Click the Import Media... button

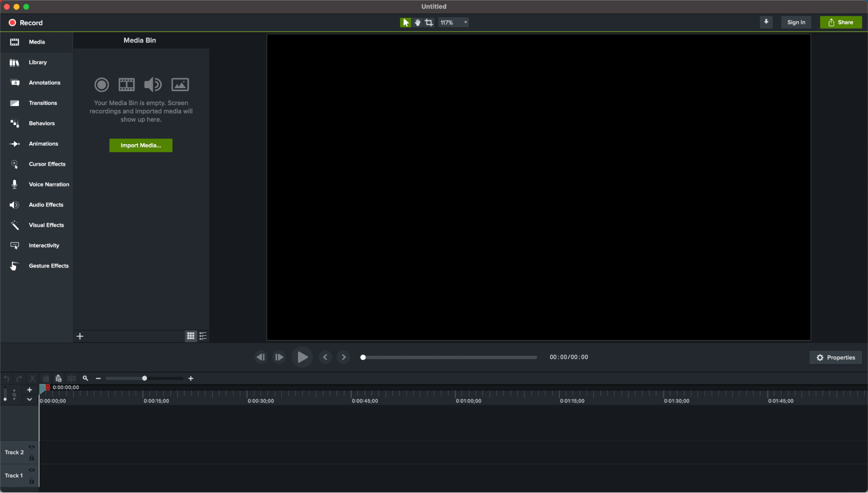[x=141, y=146]
